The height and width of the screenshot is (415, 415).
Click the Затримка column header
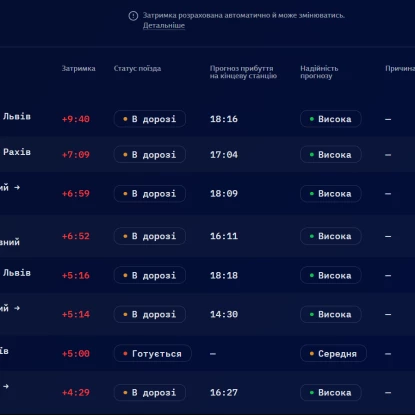click(x=78, y=69)
